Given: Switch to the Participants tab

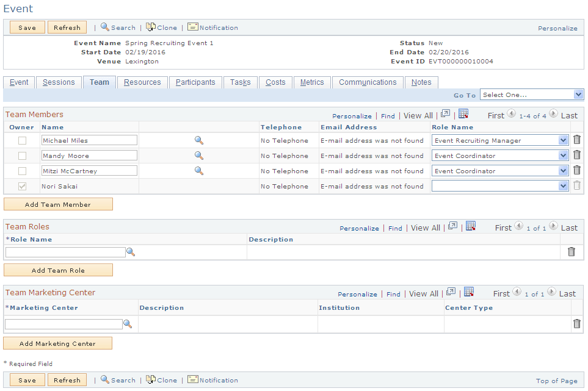Looking at the screenshot, I should coord(195,82).
